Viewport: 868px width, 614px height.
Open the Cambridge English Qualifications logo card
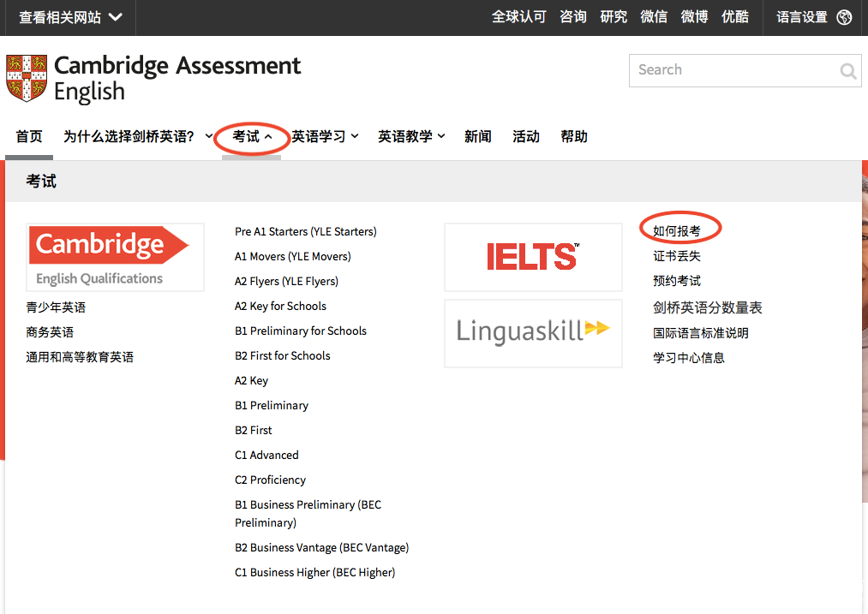(115, 257)
